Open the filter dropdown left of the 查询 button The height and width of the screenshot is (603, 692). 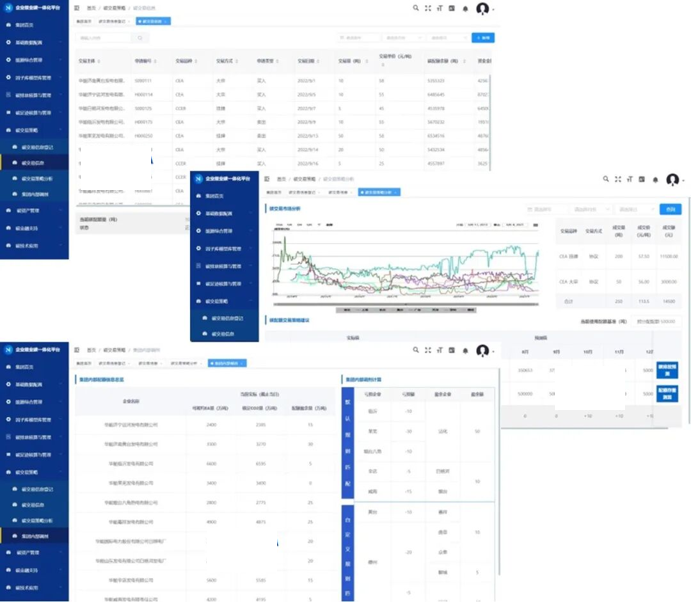[x=635, y=209]
